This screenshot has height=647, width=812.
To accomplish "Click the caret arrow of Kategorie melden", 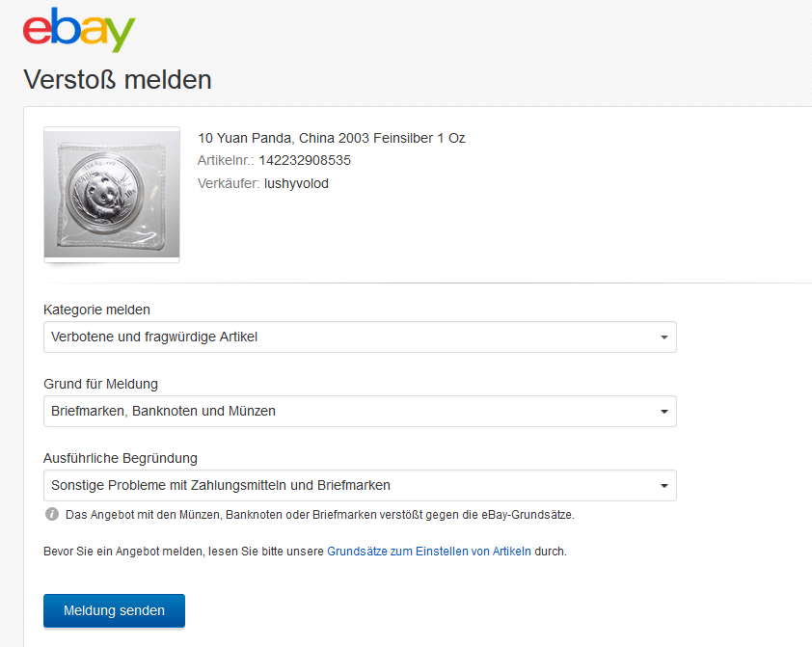I will [663, 337].
